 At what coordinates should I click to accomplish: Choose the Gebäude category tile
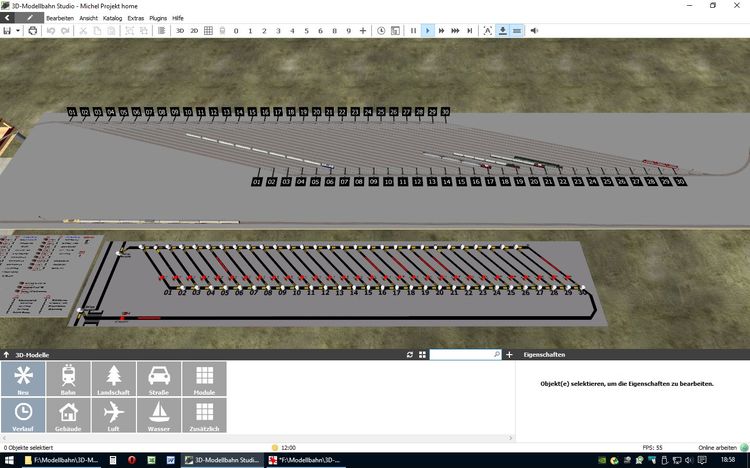[68, 415]
